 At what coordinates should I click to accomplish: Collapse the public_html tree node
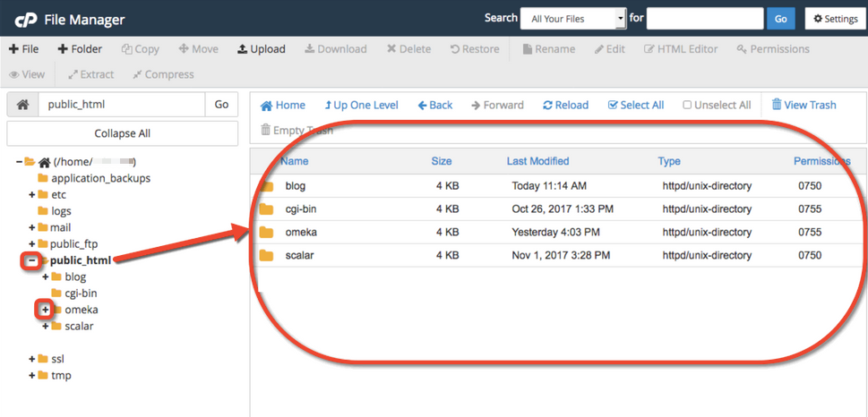(x=32, y=260)
